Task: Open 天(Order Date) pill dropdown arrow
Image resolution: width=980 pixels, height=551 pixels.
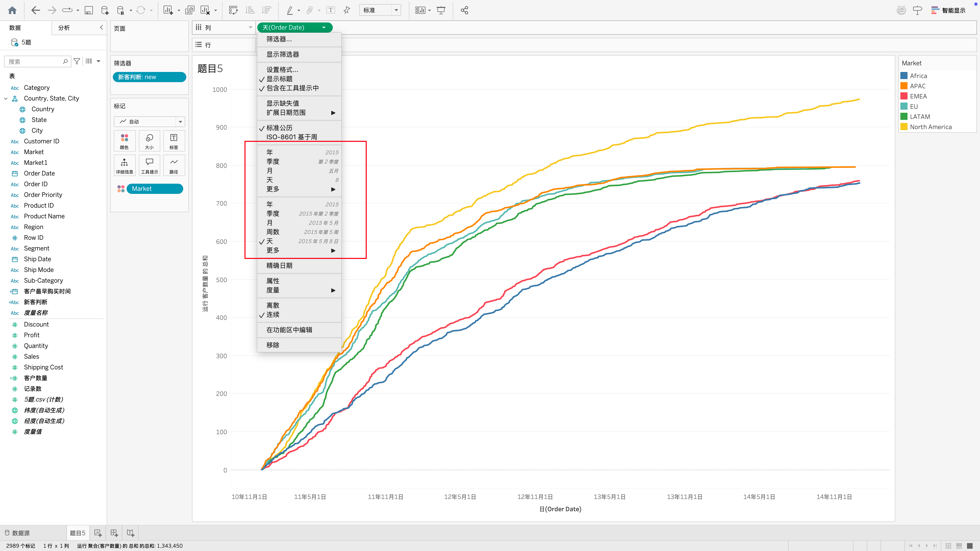Action: click(x=324, y=27)
